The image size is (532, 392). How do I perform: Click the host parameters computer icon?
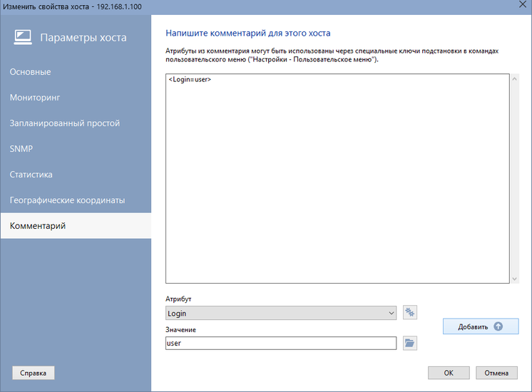[23, 37]
